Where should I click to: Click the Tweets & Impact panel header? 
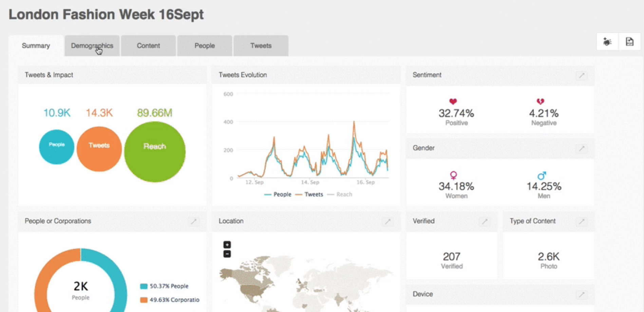tap(112, 75)
